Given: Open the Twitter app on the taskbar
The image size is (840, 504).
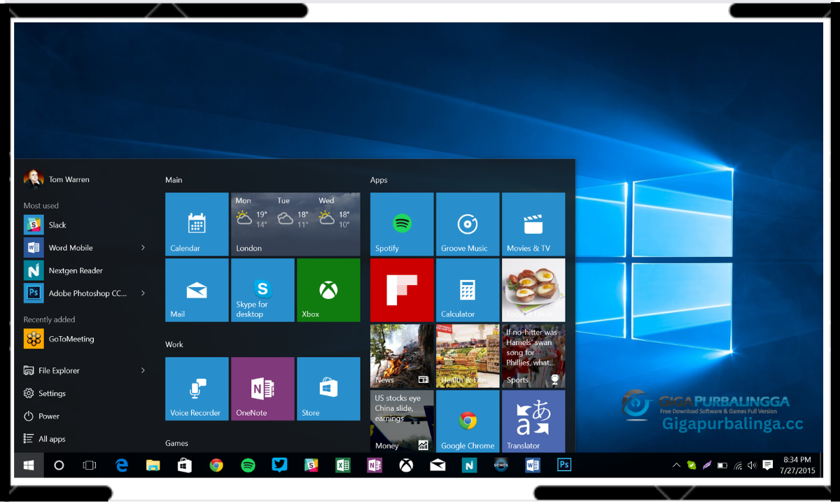Looking at the screenshot, I should [x=279, y=465].
